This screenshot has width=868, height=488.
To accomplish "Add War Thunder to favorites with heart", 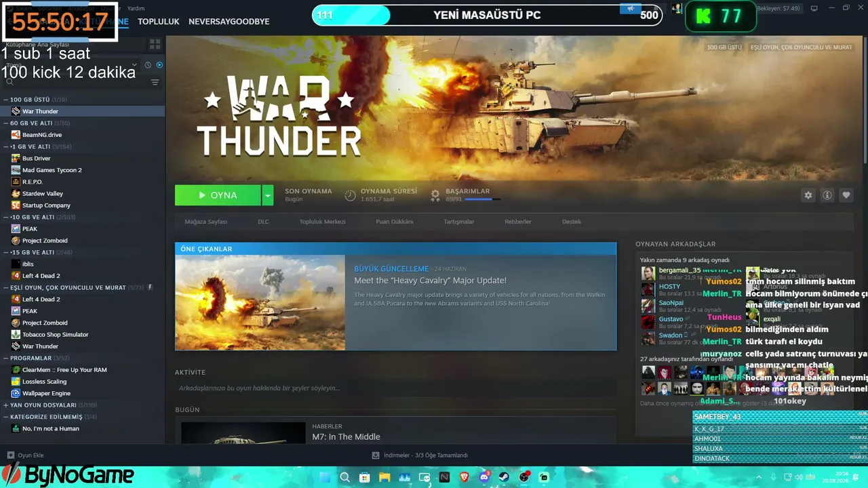I will coord(846,195).
